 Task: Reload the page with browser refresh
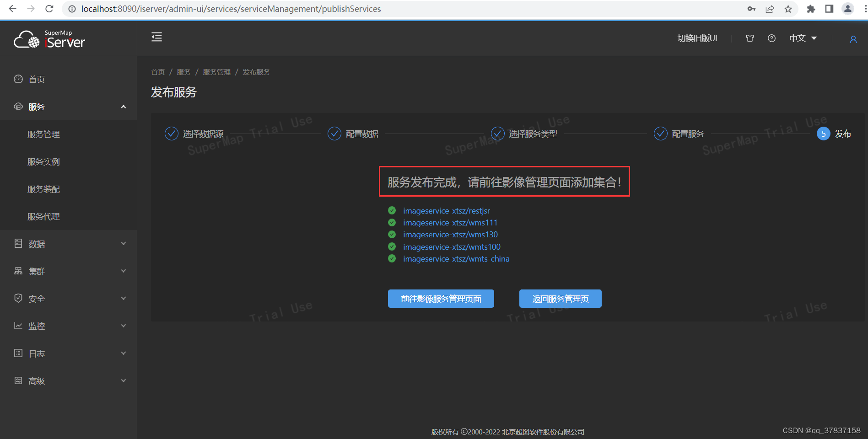click(x=49, y=9)
